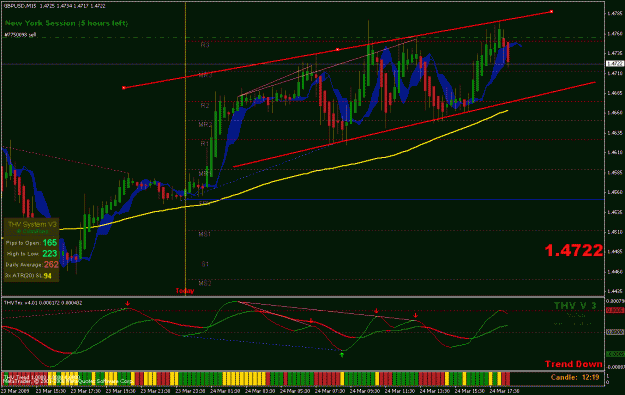
Task: Click the Trend Down indicator text
Action: [574, 364]
